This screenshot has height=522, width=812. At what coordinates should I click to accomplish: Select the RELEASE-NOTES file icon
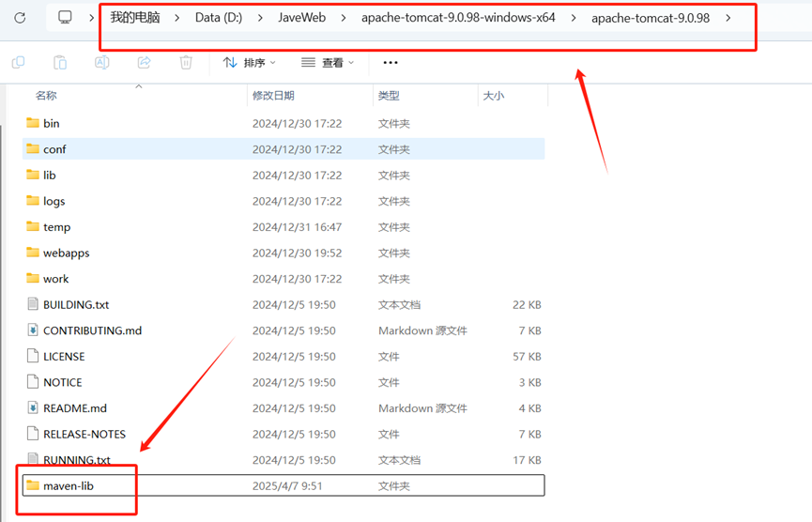(33, 434)
